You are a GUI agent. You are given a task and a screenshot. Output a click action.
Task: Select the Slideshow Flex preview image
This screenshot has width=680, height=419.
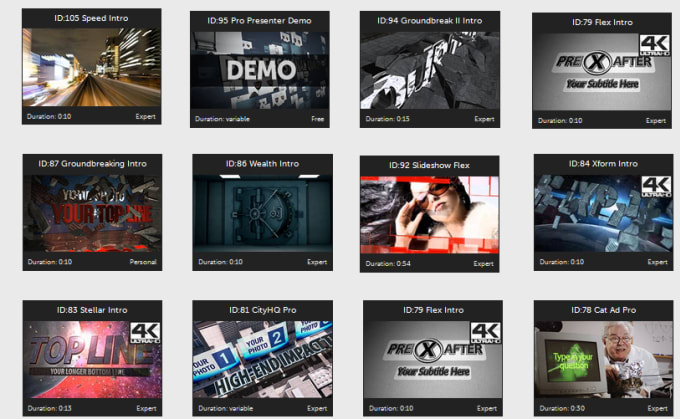coord(428,215)
